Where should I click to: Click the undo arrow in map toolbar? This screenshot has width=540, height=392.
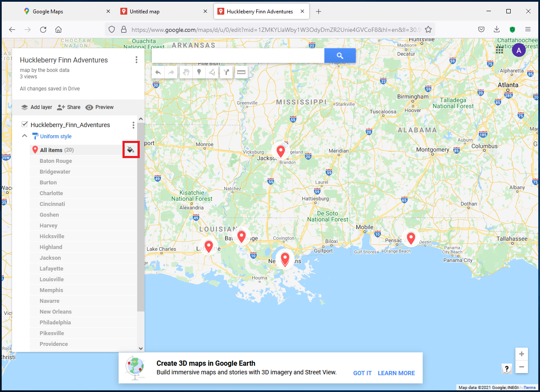pyautogui.click(x=158, y=72)
